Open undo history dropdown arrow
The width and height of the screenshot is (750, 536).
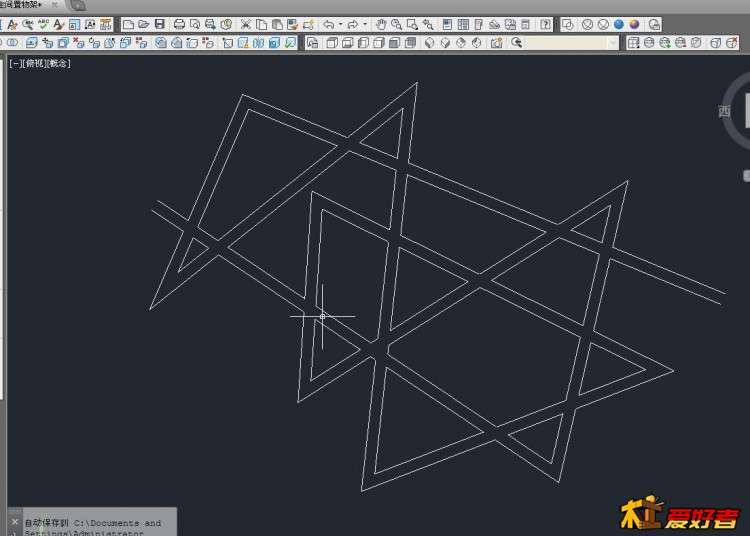pyautogui.click(x=340, y=24)
